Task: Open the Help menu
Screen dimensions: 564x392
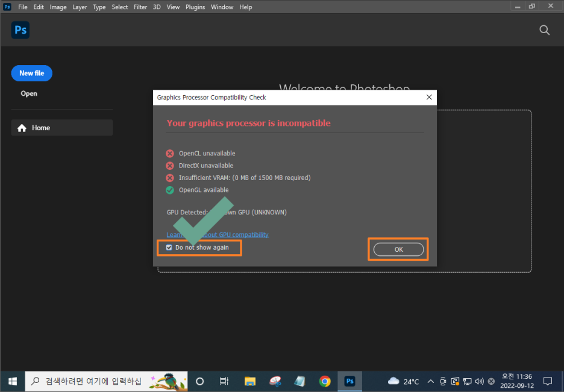Action: [246, 7]
